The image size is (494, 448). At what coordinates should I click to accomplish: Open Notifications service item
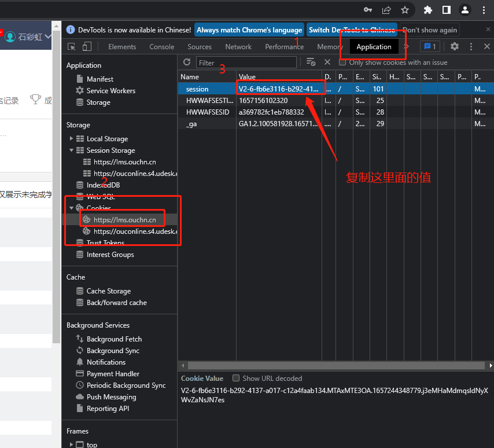106,362
